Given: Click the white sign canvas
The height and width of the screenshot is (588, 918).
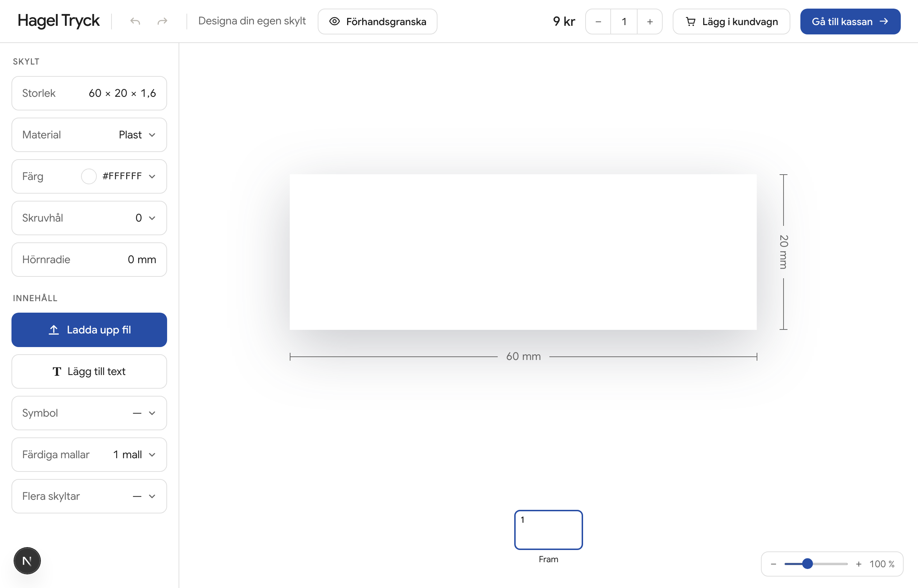Looking at the screenshot, I should [523, 252].
